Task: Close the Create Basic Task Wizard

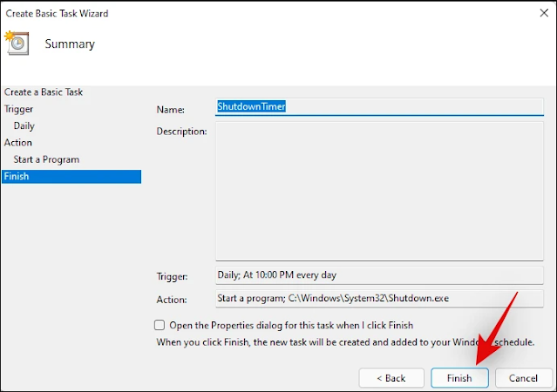Action: click(544, 13)
